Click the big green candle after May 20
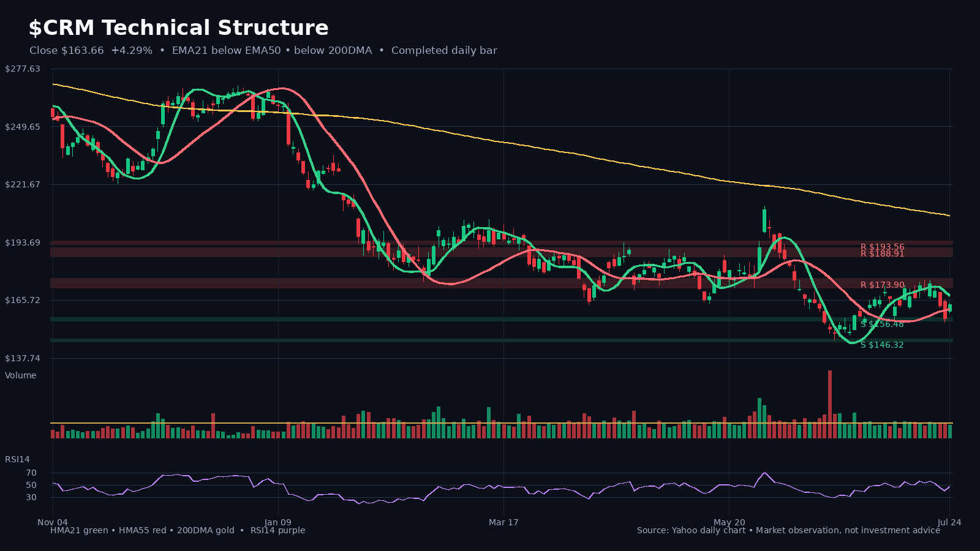The width and height of the screenshot is (980, 551). click(x=764, y=220)
